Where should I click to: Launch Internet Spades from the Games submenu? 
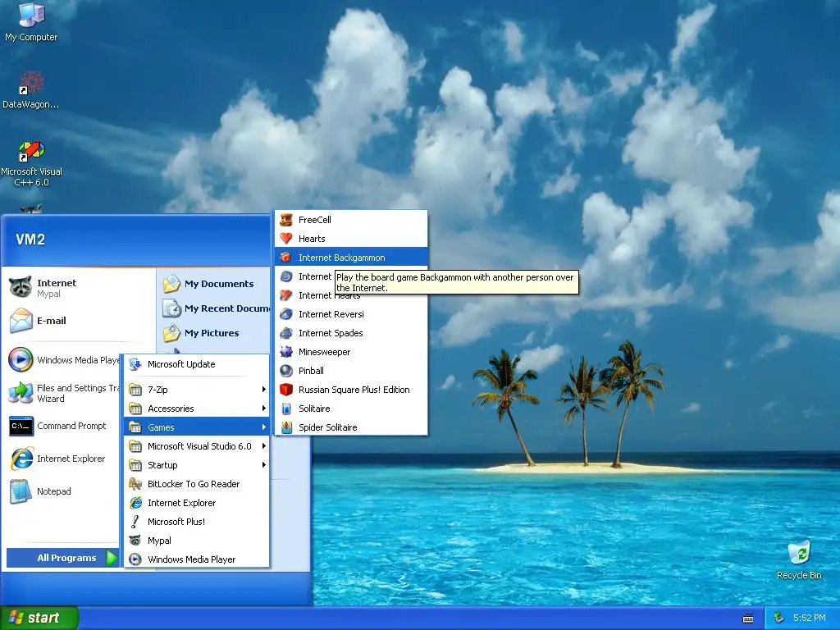point(351,333)
